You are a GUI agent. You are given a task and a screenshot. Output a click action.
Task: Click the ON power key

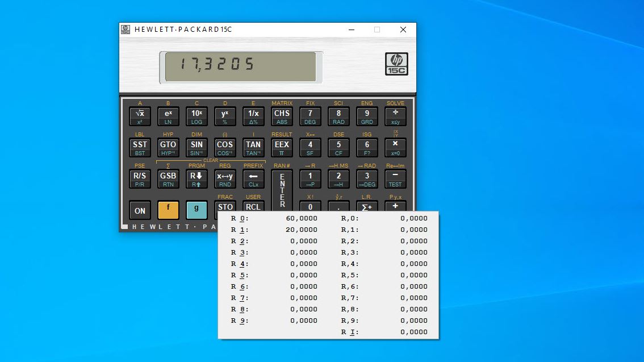click(x=140, y=210)
